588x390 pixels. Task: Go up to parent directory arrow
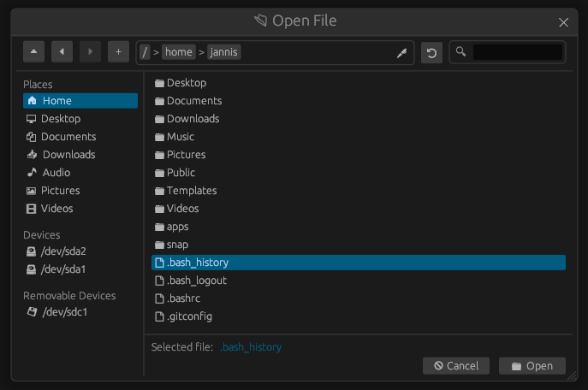click(x=33, y=51)
